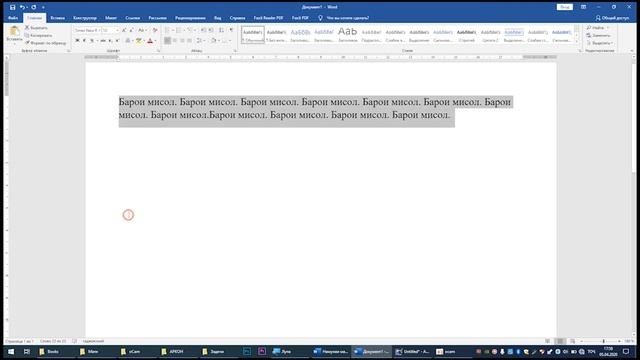The height and width of the screenshot is (360, 640).
Task: Show paragraph marks (¶)
Action: coord(231,30)
